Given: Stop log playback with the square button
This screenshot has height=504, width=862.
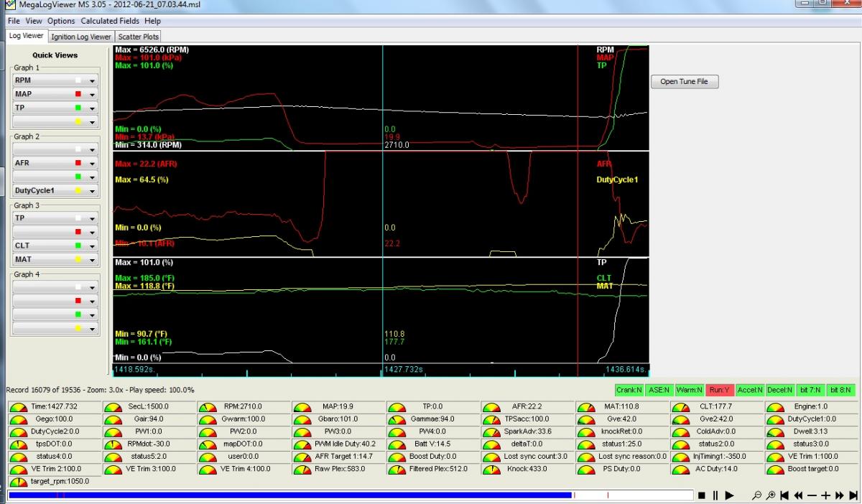Looking at the screenshot, I should [701, 495].
